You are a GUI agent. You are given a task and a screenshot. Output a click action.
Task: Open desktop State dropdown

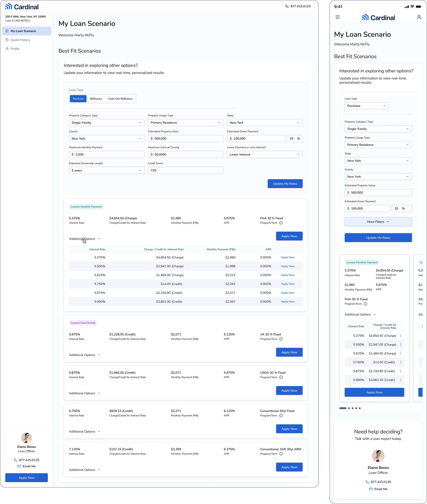265,123
